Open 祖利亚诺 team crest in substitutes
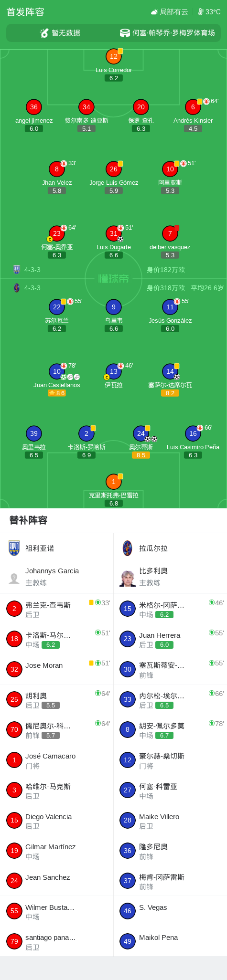The width and height of the screenshot is (227, 980). 14,548
